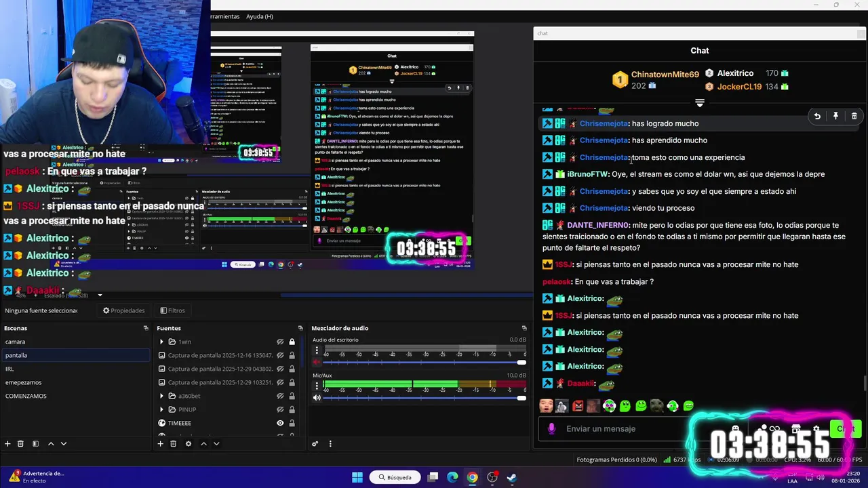Open Chrome from the taskbar
The image size is (868, 488).
coord(472,477)
